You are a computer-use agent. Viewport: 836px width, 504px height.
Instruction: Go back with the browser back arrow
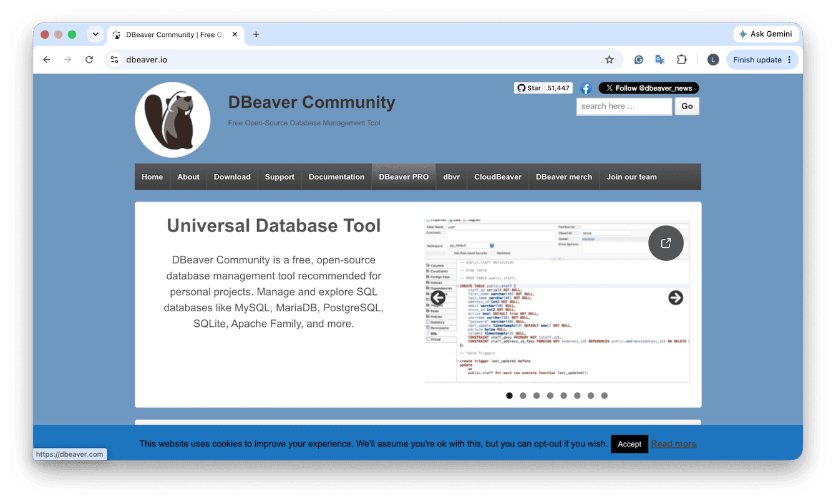click(x=47, y=60)
